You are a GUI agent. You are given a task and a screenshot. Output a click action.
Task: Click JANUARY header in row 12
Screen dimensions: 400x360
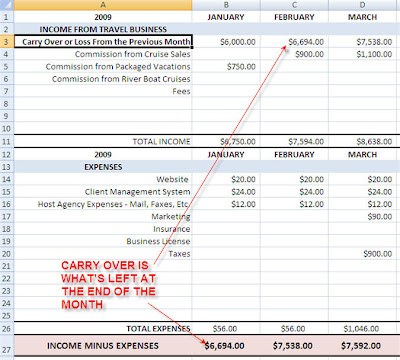click(226, 155)
